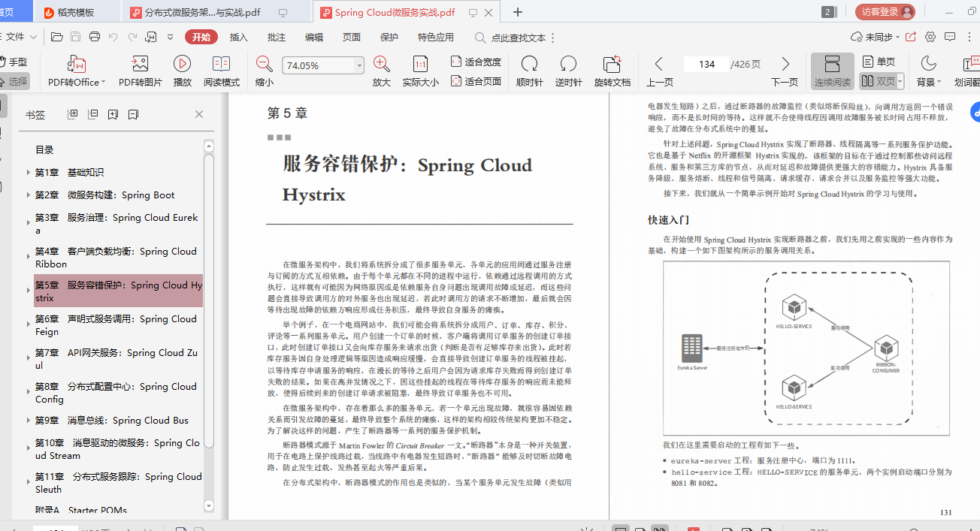Viewport: 980px width, 531px height.
Task: Switch to 单页 single page view
Action: pos(879,62)
